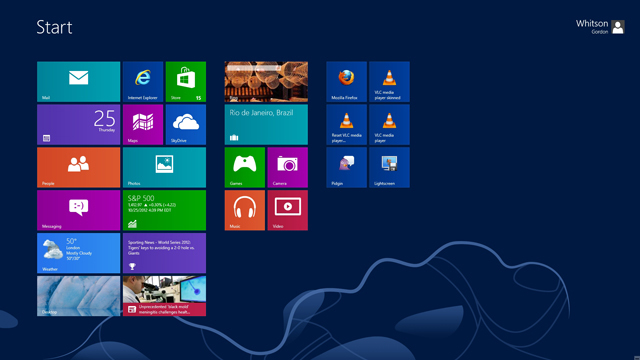The width and height of the screenshot is (640, 360).
Task: Launch Mozilla Firefox tile
Action: pyautogui.click(x=347, y=82)
